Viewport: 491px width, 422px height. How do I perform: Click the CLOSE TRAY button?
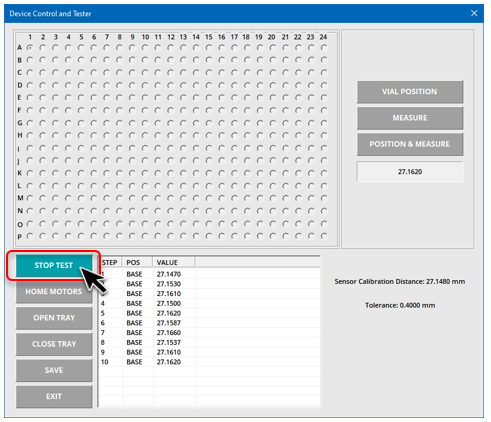(54, 344)
